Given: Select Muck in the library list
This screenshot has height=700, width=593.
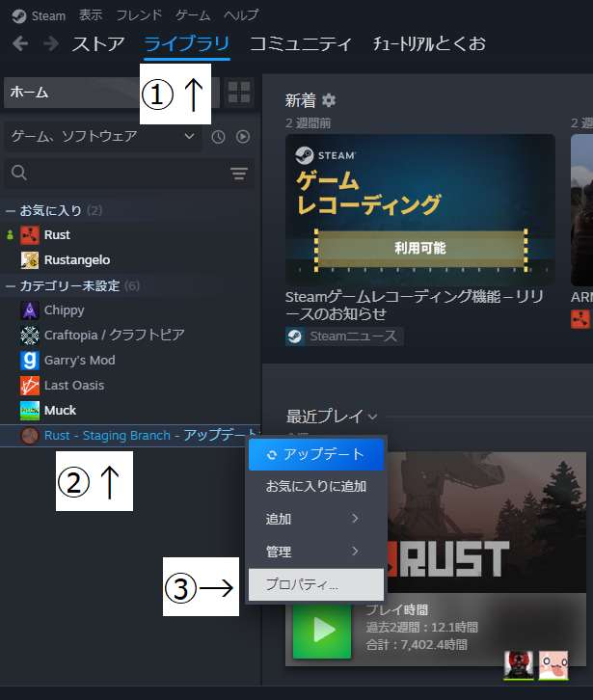Looking at the screenshot, I should click(x=61, y=411).
